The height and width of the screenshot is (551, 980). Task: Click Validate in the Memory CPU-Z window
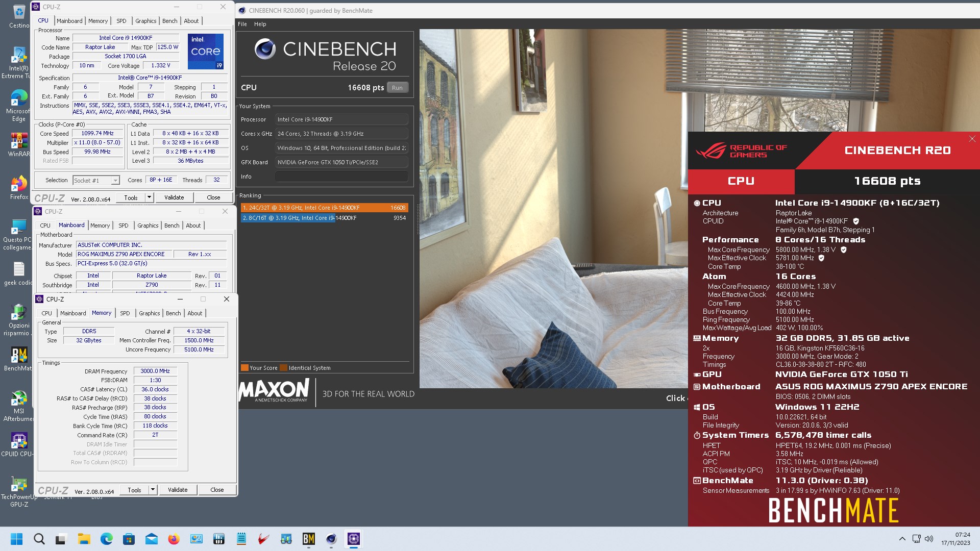pos(178,490)
